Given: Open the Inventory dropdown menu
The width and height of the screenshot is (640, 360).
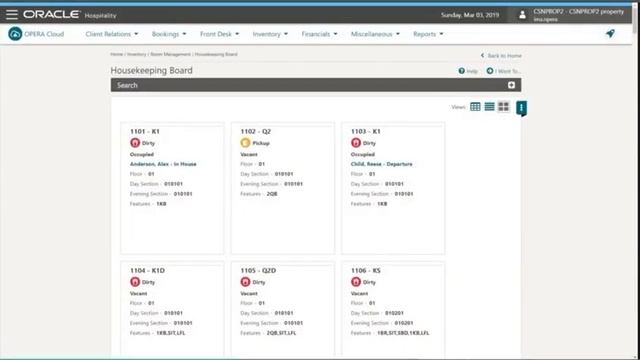Looking at the screenshot, I should coord(270,34).
